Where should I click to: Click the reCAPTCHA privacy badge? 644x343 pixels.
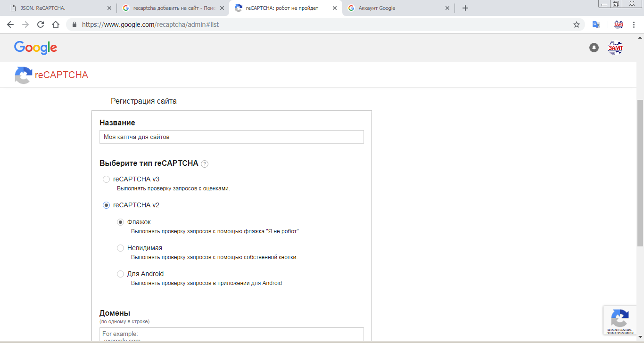pos(620,320)
